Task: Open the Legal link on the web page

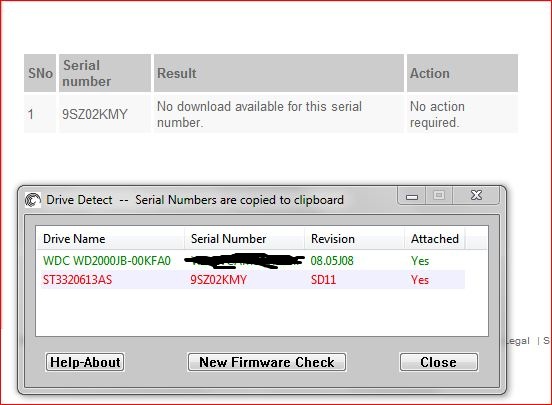Action: pos(518,341)
